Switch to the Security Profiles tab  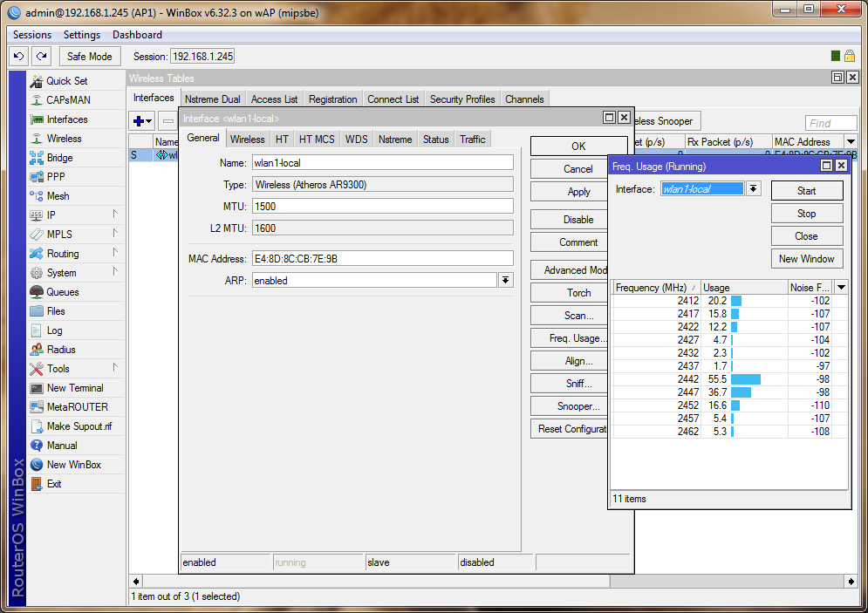tap(462, 99)
